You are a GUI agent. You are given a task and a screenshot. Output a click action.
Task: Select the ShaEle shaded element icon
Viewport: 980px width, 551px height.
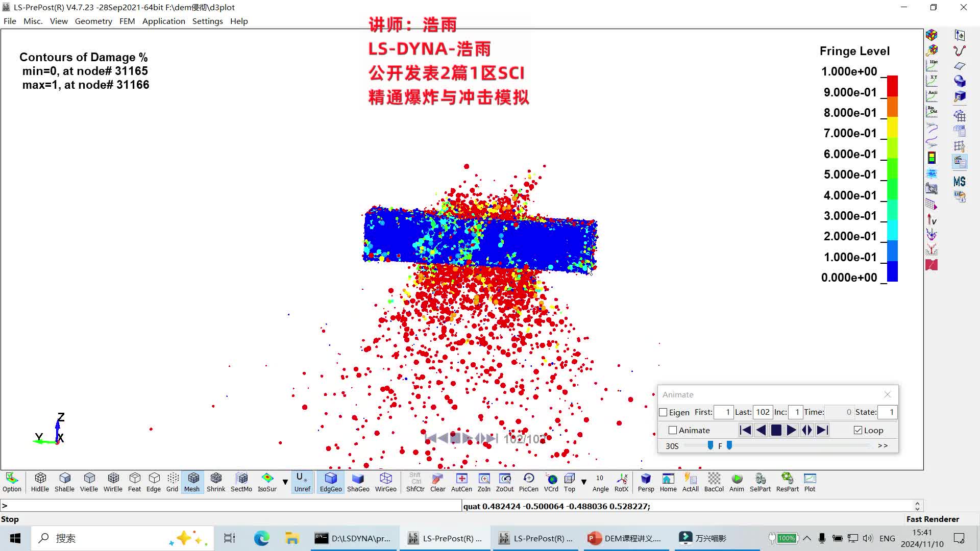tap(64, 482)
